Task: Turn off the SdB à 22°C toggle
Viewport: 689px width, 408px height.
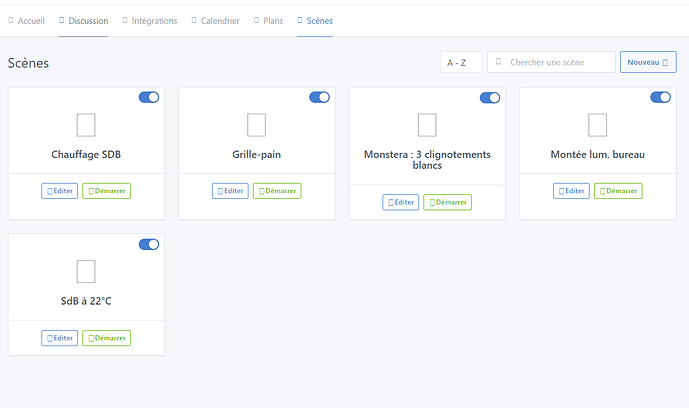Action: click(149, 244)
